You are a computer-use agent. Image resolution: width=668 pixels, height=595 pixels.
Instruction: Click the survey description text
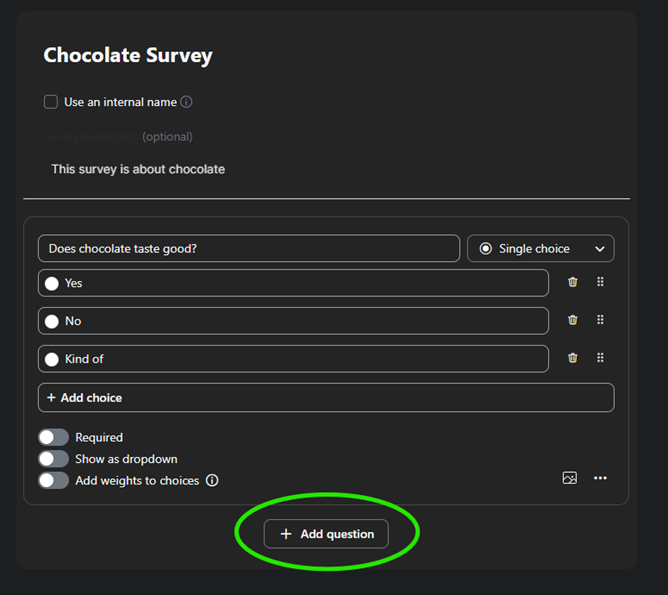point(138,169)
